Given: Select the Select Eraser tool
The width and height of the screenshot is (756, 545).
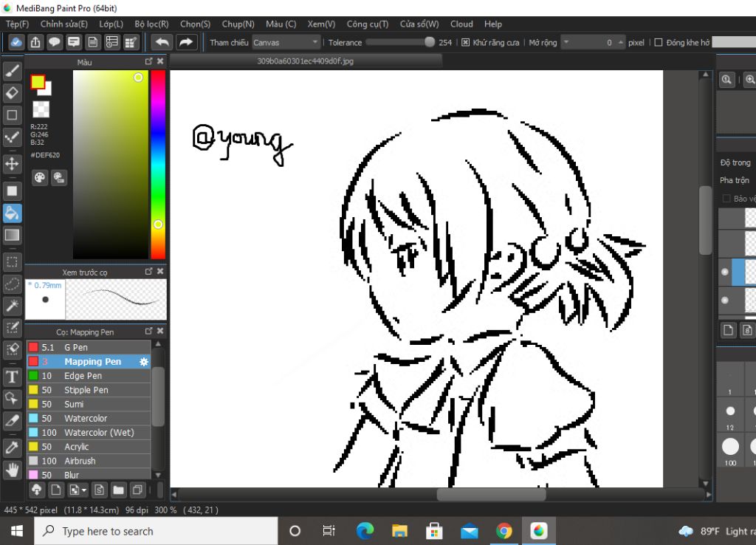Looking at the screenshot, I should [x=12, y=349].
